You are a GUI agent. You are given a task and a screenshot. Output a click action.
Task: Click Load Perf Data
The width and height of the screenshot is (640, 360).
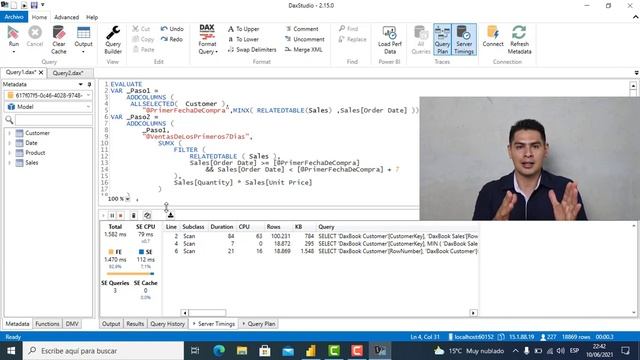[390, 40]
